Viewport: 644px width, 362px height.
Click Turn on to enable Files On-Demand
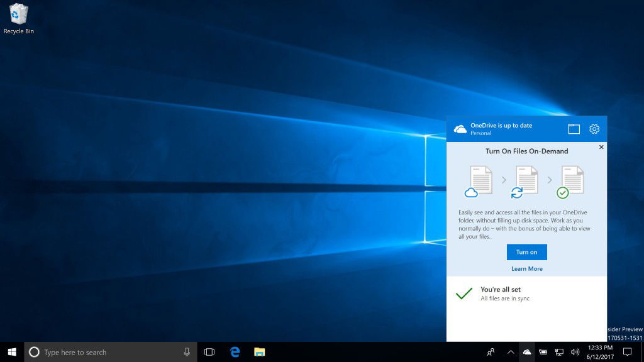click(526, 251)
